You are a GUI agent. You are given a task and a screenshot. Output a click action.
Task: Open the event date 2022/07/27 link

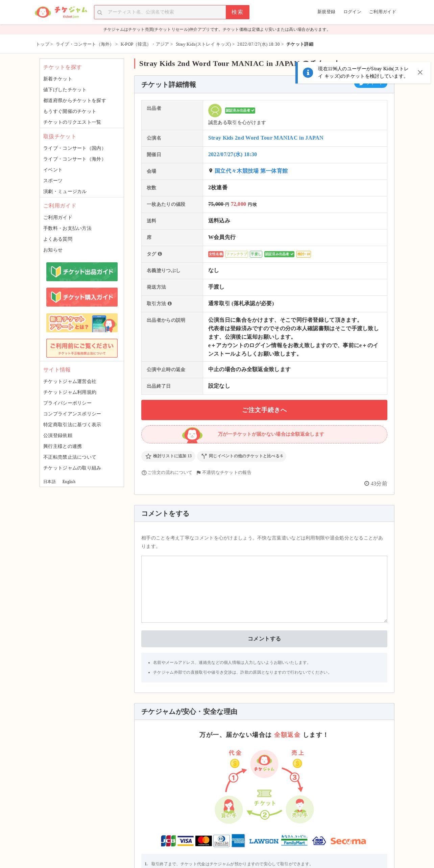coord(233,154)
